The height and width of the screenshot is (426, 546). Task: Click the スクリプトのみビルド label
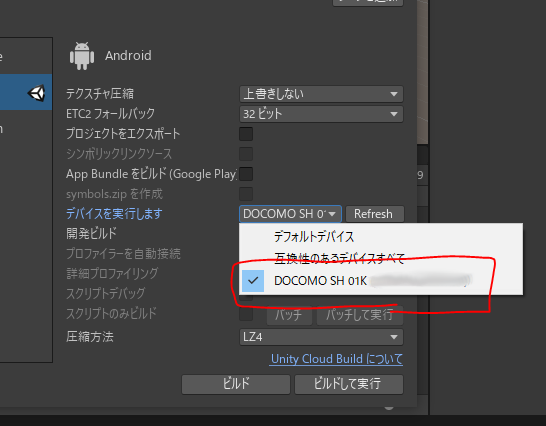[x=111, y=313]
